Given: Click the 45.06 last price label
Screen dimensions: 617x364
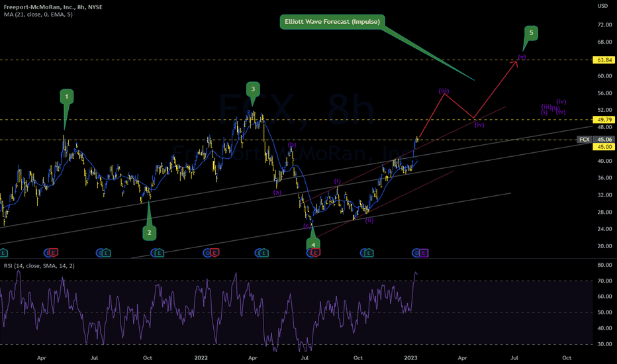Looking at the screenshot, I should [604, 139].
